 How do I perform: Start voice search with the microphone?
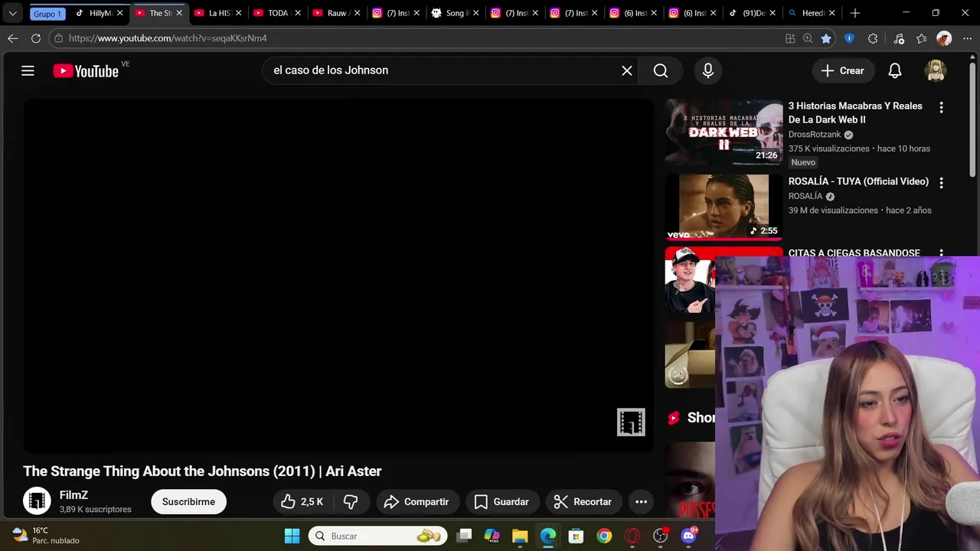pos(708,70)
